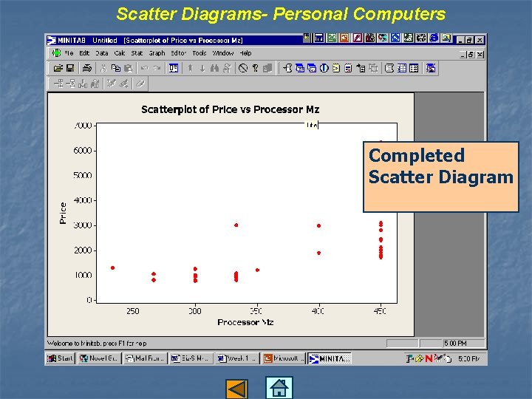Click the Copy icon

(x=116, y=68)
